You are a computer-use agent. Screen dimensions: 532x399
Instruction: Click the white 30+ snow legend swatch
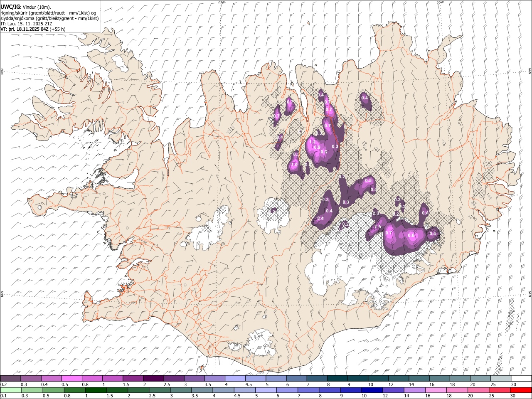pyautogui.click(x=521, y=378)
